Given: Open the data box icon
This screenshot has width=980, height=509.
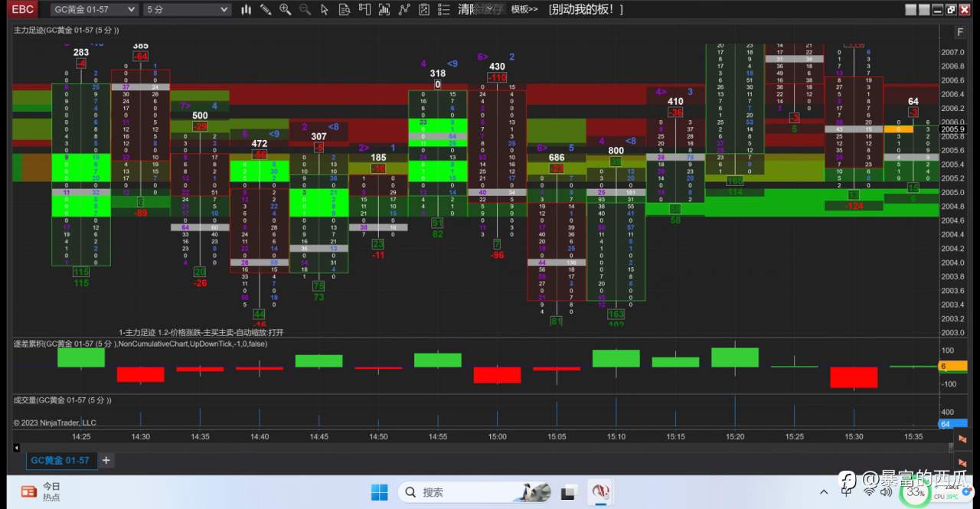Looking at the screenshot, I should [345, 9].
